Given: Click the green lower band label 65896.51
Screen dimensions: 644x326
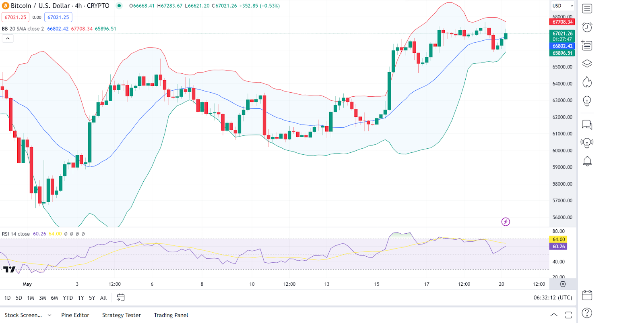Looking at the screenshot, I should pyautogui.click(x=562, y=53).
